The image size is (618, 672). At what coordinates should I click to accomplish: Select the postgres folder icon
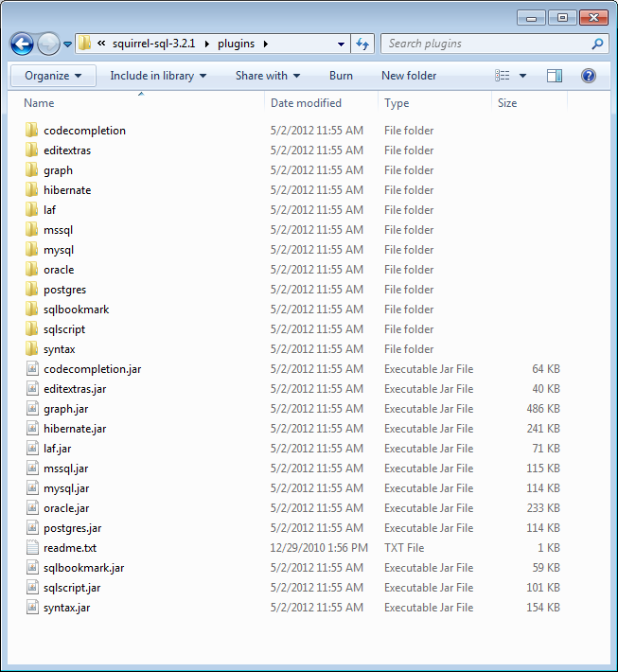click(31, 290)
